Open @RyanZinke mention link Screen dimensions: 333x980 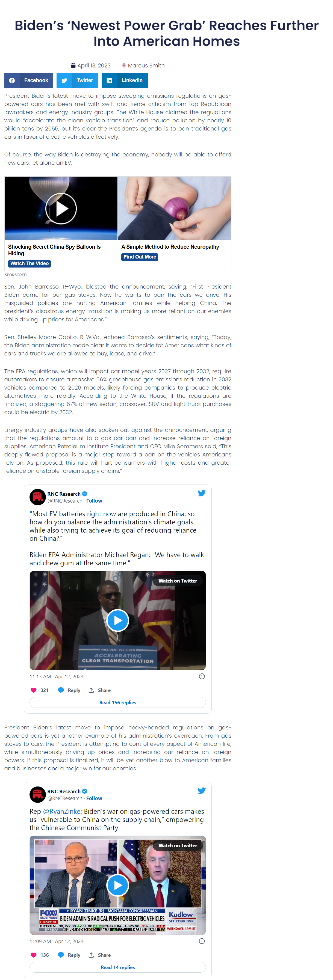coord(62,812)
